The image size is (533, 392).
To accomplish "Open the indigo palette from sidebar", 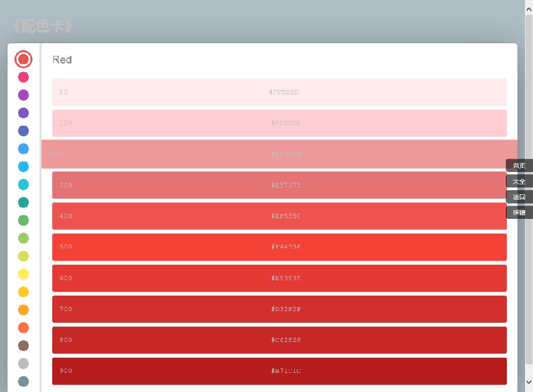I will (23, 131).
